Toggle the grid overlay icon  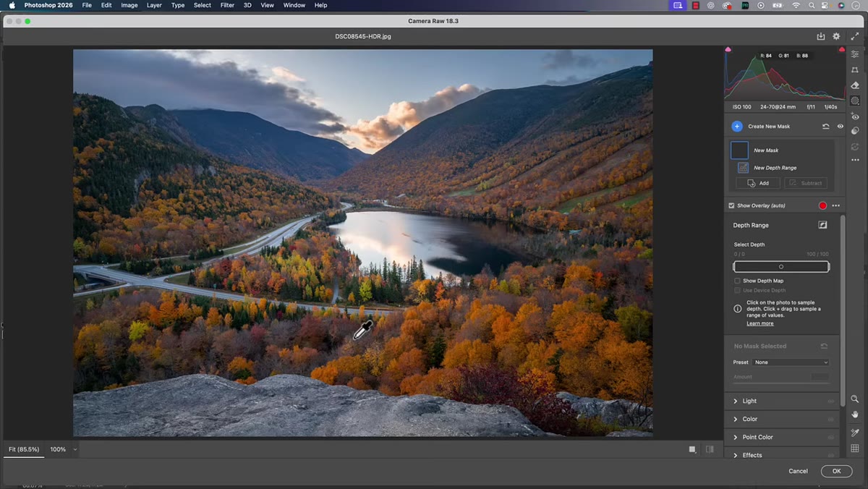tap(855, 448)
